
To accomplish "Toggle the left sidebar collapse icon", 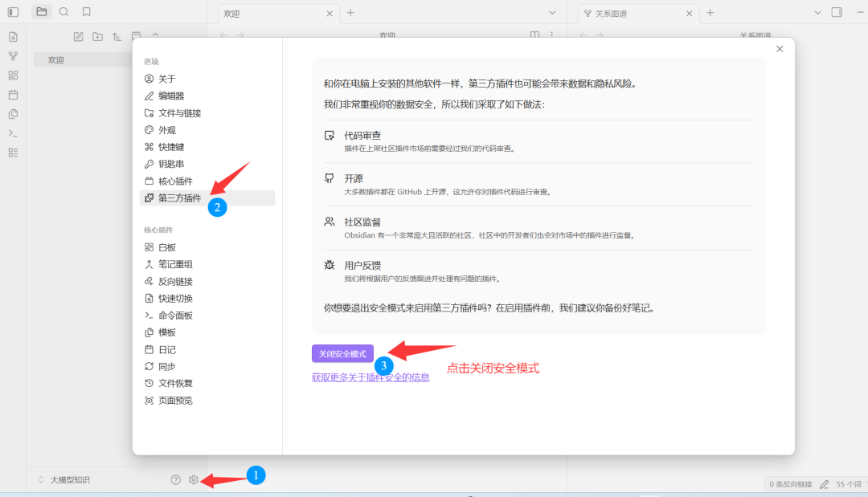I will tap(14, 12).
